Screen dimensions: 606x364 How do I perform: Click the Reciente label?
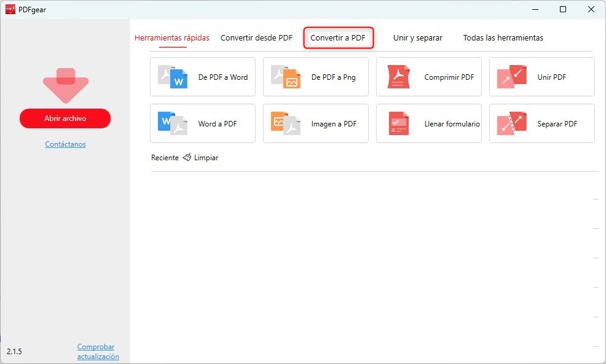click(x=165, y=158)
